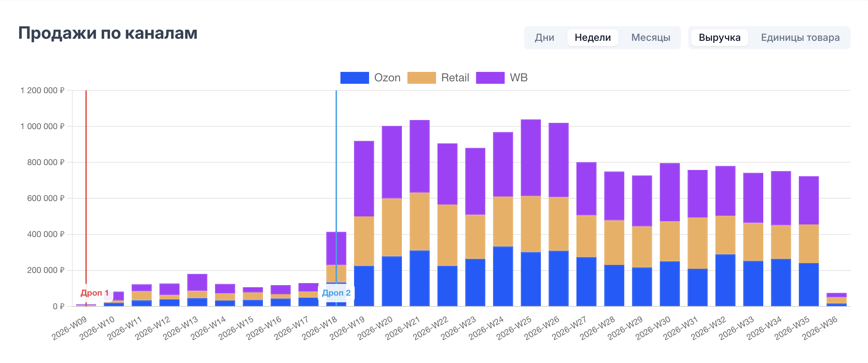Switch metric to Единицы товара
Image resolution: width=868 pixels, height=363 pixels.
[x=800, y=37]
